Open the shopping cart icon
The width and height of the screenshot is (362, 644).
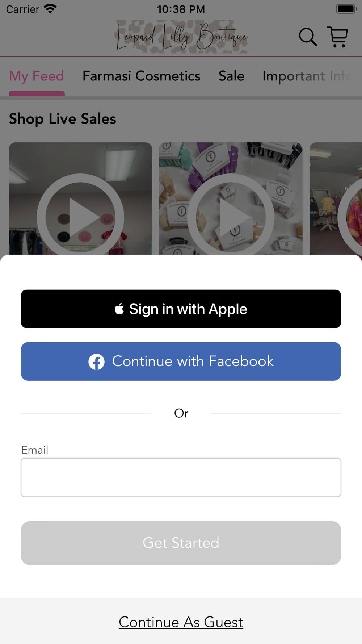337,37
